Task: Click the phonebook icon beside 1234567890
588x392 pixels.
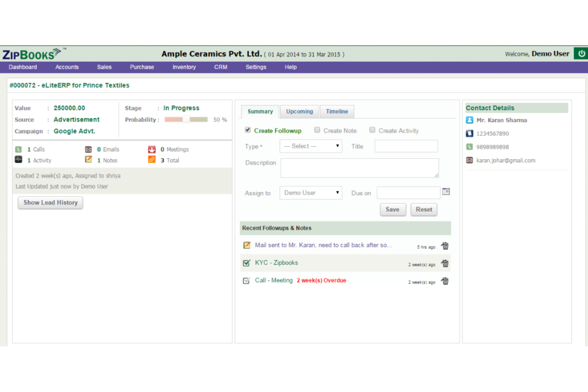Action: coord(470,133)
